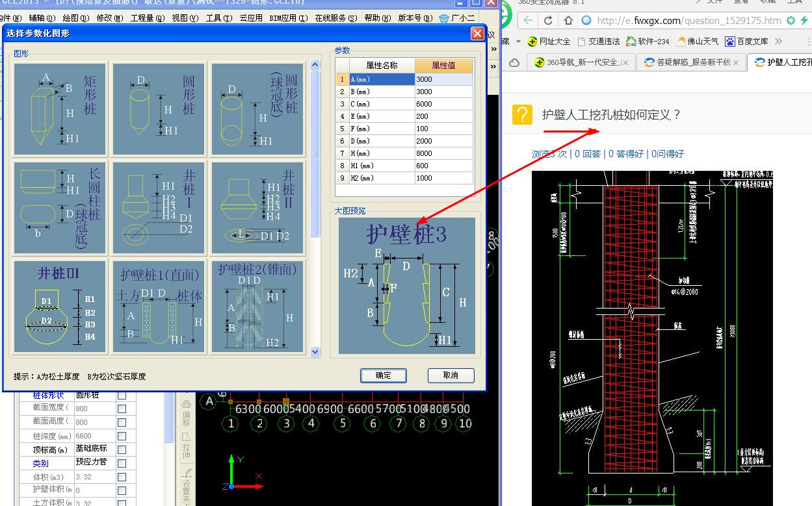Edit the C(mm) value 6000 cell
Image resolution: width=812 pixels, height=506 pixels.
(444, 104)
